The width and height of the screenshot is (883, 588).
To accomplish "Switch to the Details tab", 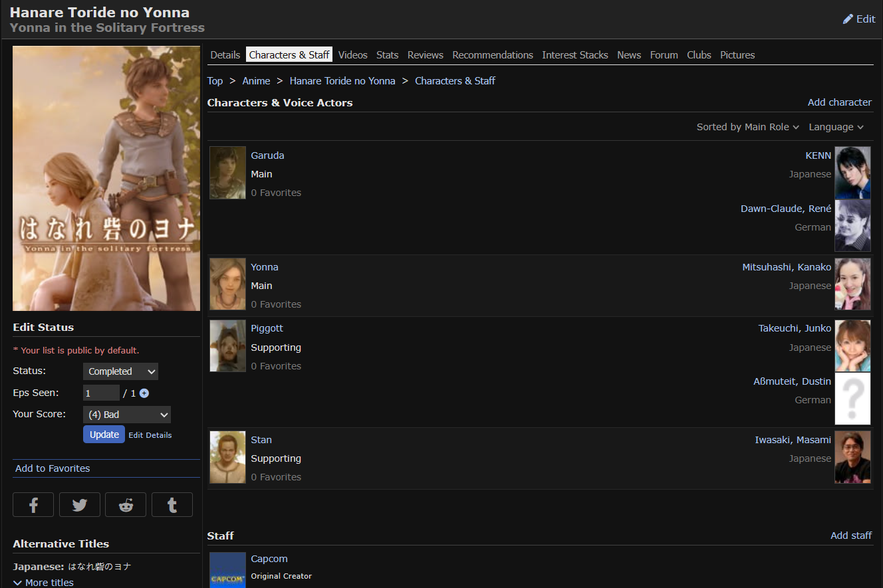I will [225, 55].
